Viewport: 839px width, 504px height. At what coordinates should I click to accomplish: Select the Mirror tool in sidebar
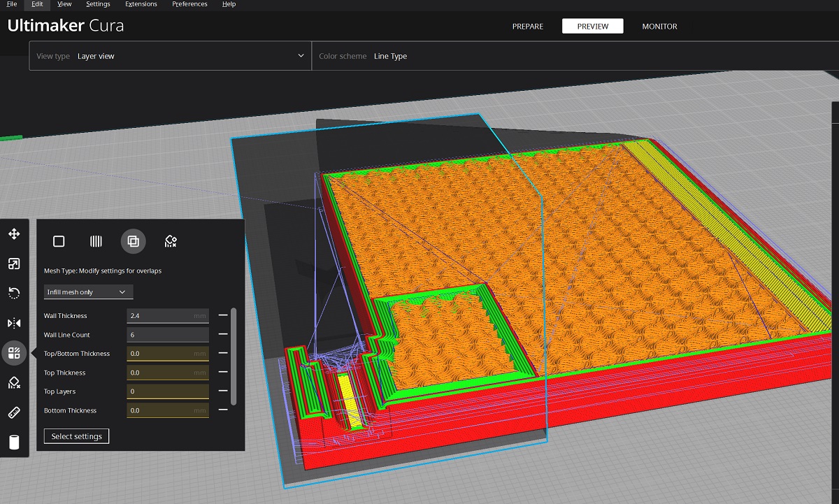click(14, 323)
